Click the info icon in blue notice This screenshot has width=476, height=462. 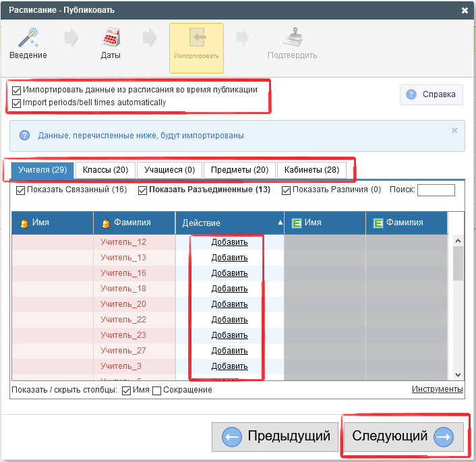(x=25, y=136)
